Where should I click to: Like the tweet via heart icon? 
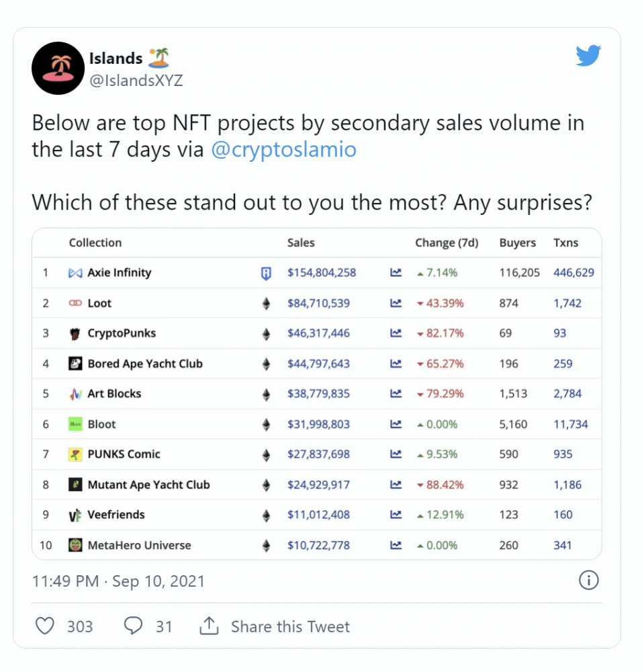44,626
